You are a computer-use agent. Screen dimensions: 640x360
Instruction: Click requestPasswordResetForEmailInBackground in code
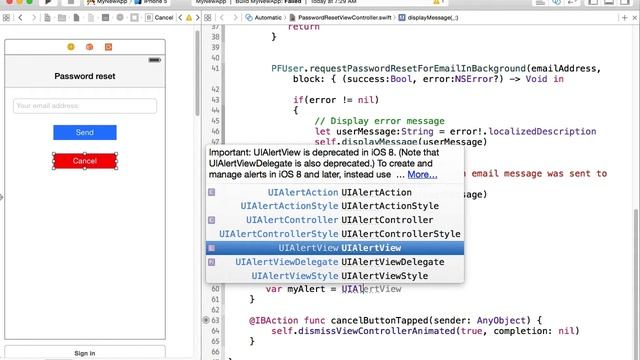click(x=418, y=68)
